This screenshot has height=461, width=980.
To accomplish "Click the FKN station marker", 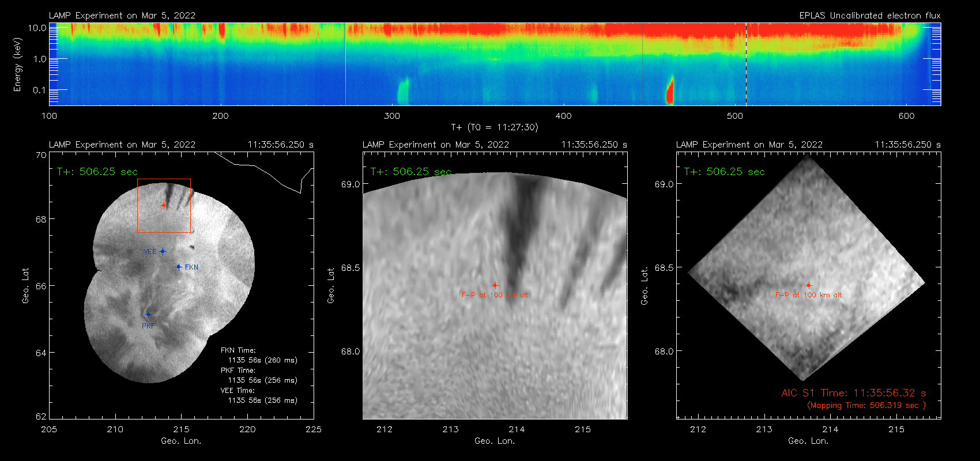I will [x=179, y=267].
